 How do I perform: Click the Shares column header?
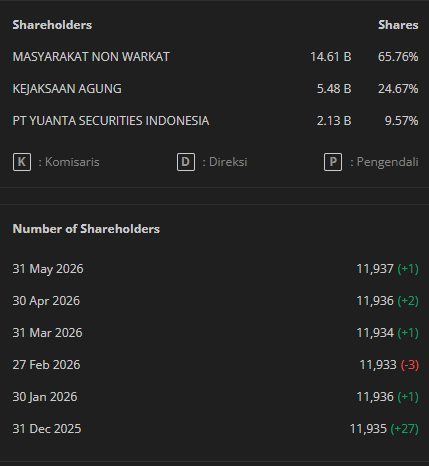tap(398, 25)
